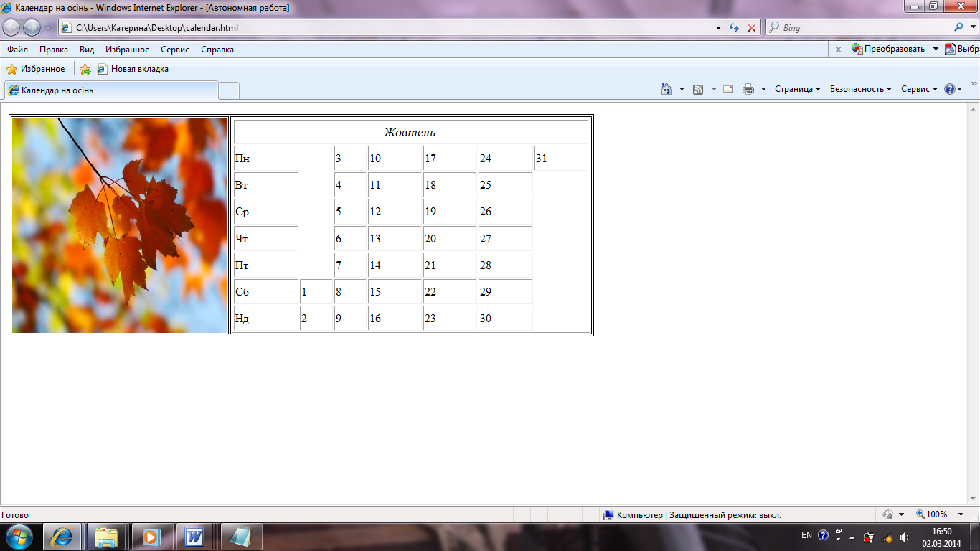Open the Вид menu

tap(87, 50)
